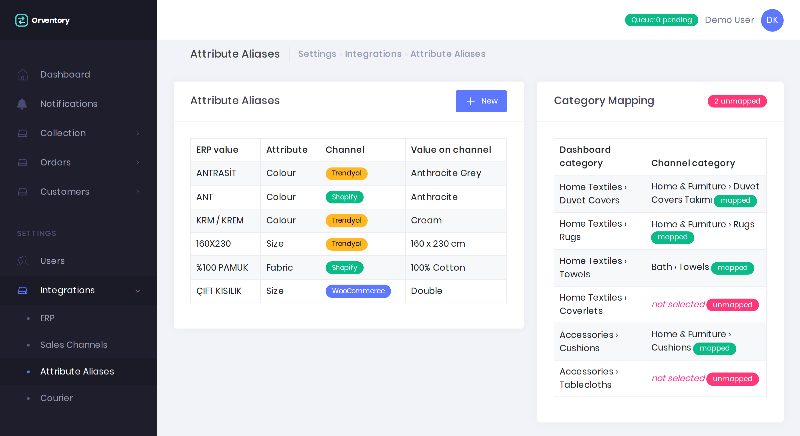Click mapped badge for Duvet Covers
800x436 pixels.
tap(735, 201)
